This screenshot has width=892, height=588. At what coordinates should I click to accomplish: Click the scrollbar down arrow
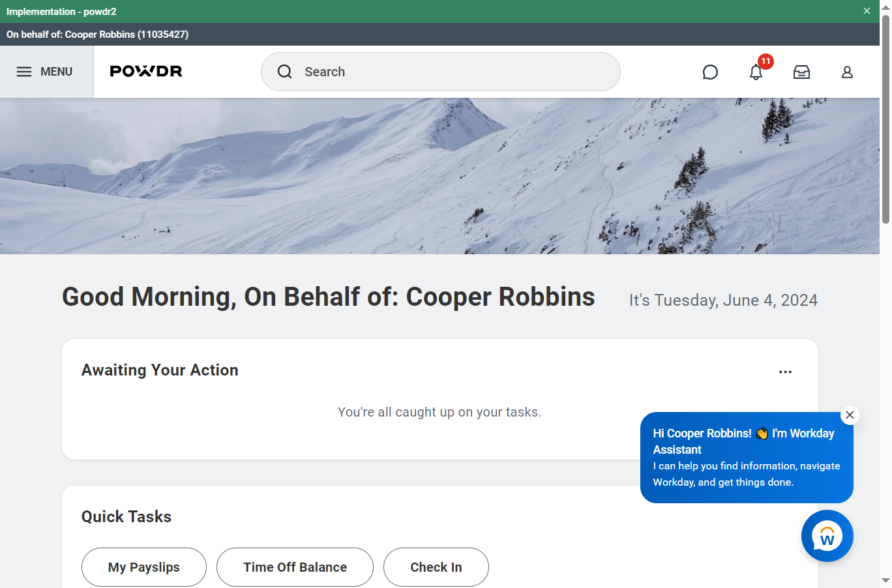click(885, 580)
